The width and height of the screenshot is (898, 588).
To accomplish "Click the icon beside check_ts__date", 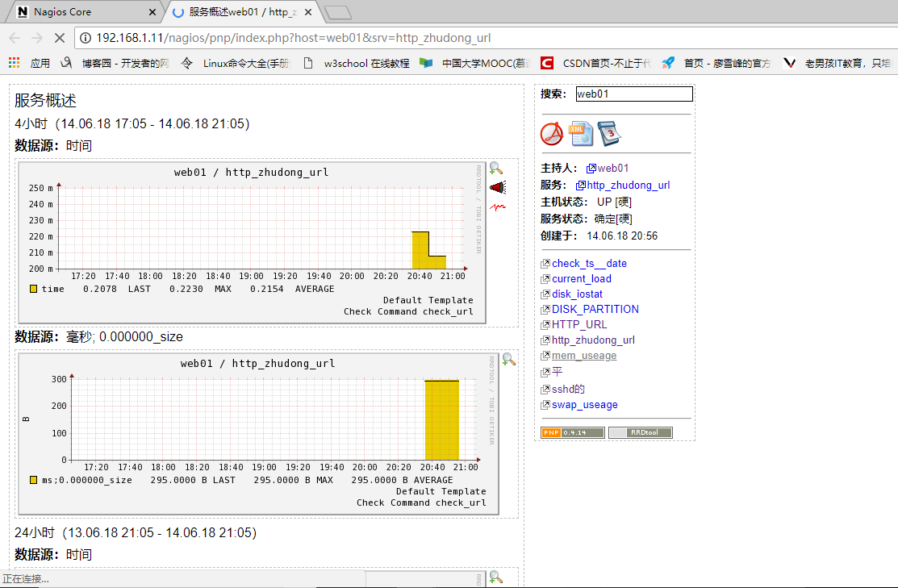I will point(545,264).
